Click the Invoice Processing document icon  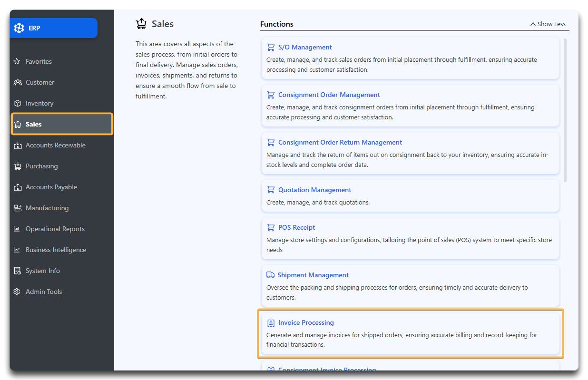271,323
